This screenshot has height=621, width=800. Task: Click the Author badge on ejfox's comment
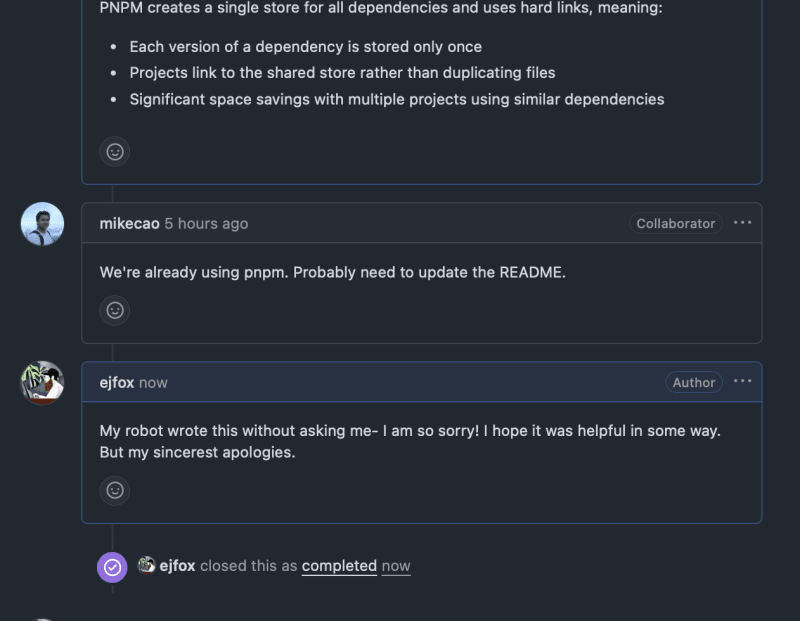(694, 382)
